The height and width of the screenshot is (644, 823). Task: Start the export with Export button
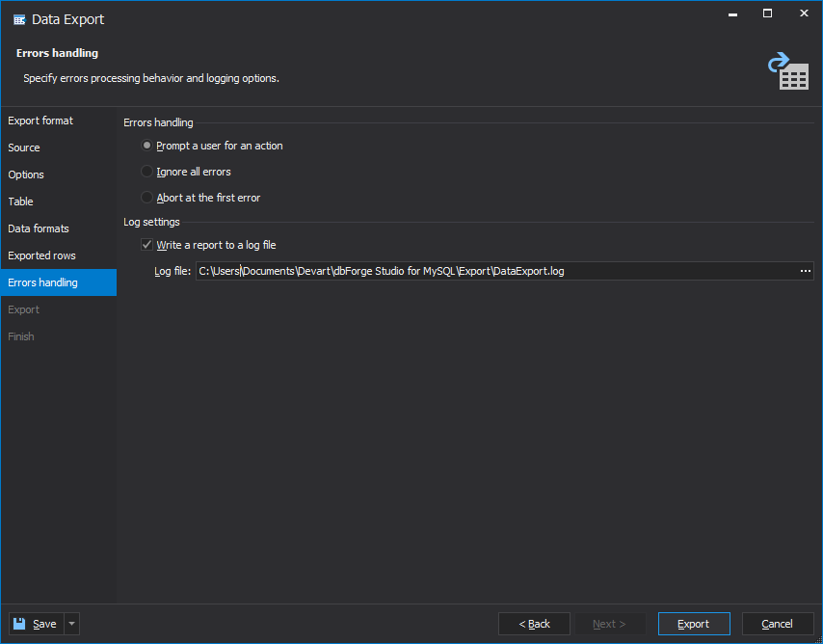pyautogui.click(x=694, y=624)
